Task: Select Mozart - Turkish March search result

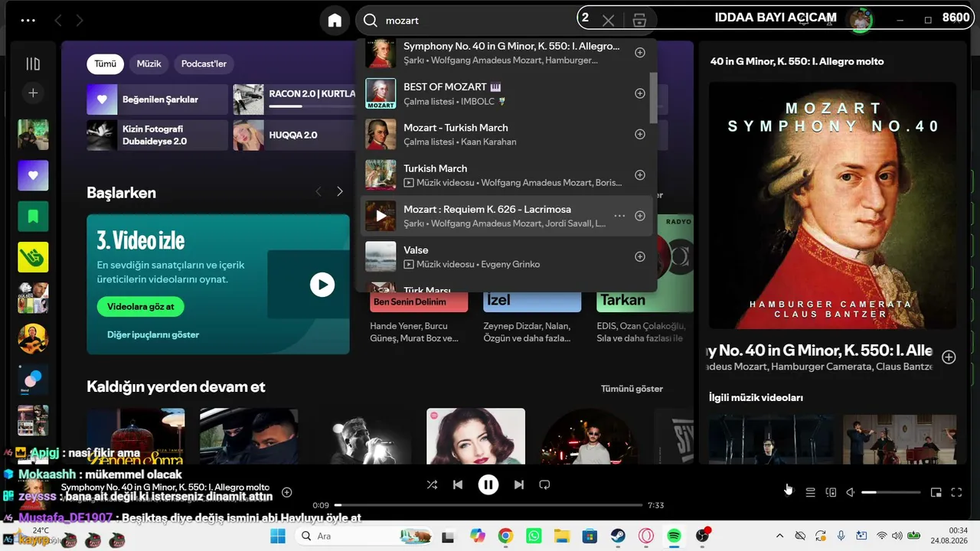Action: (x=506, y=134)
